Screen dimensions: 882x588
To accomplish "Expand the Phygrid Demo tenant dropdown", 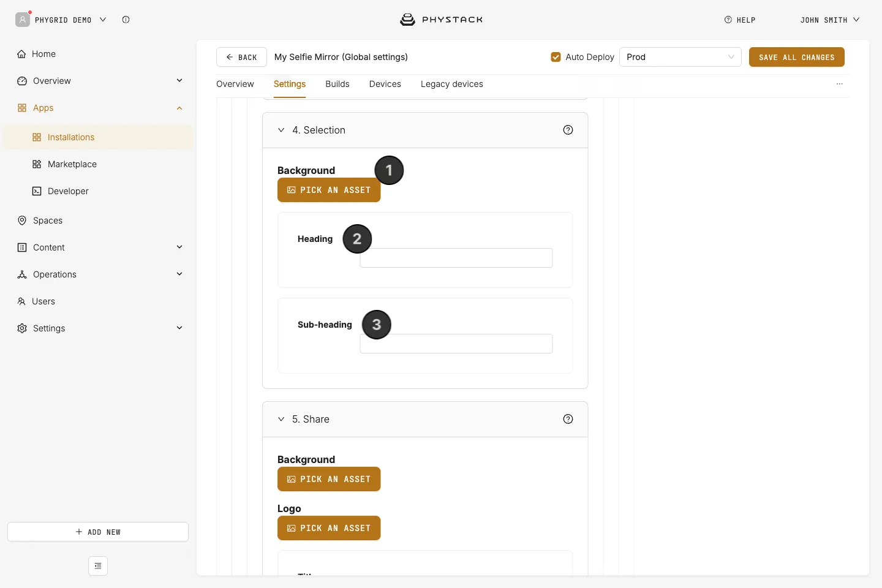I will 103,20.
